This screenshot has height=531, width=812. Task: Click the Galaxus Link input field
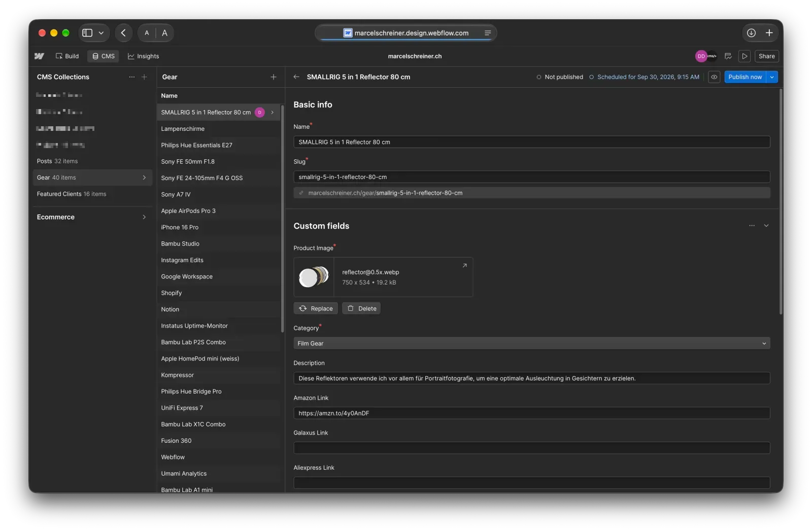pyautogui.click(x=531, y=448)
